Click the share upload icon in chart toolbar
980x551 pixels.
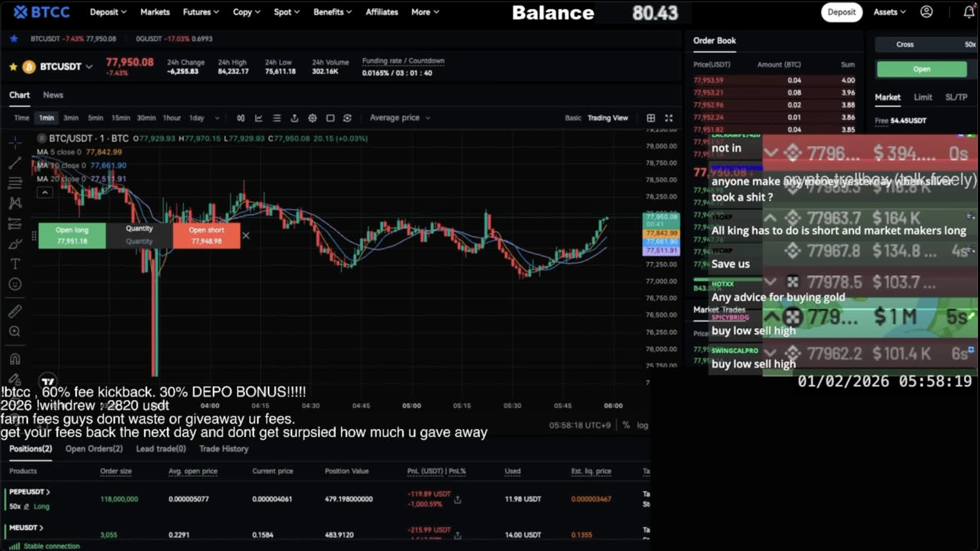(294, 118)
